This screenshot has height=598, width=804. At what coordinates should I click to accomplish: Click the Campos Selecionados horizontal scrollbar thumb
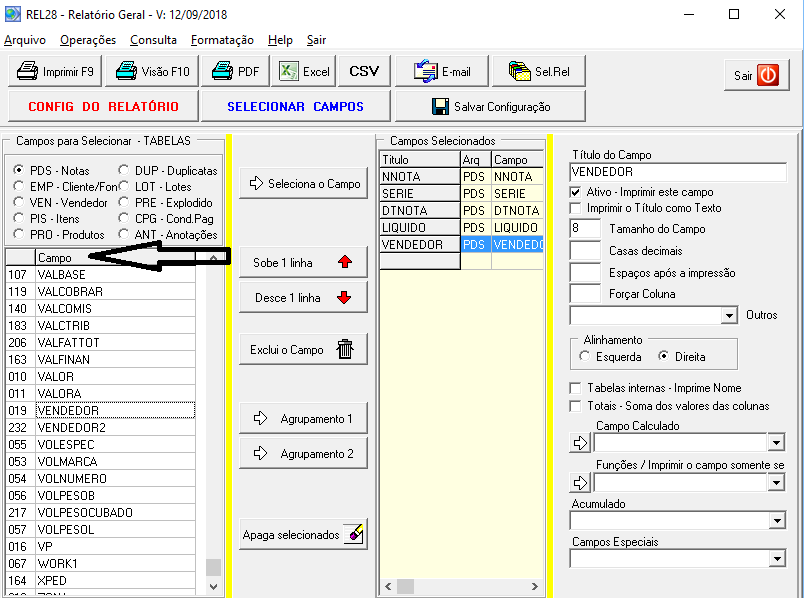pos(405,586)
